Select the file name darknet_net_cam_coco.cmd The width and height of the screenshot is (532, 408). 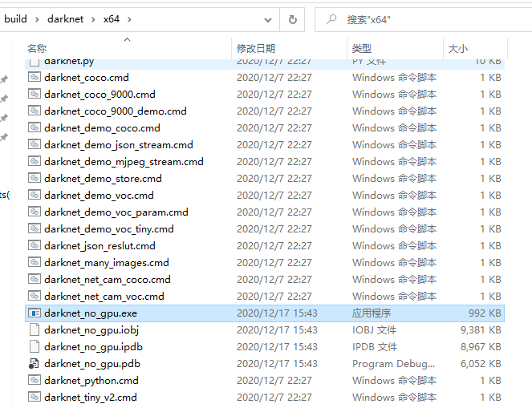[x=108, y=280]
